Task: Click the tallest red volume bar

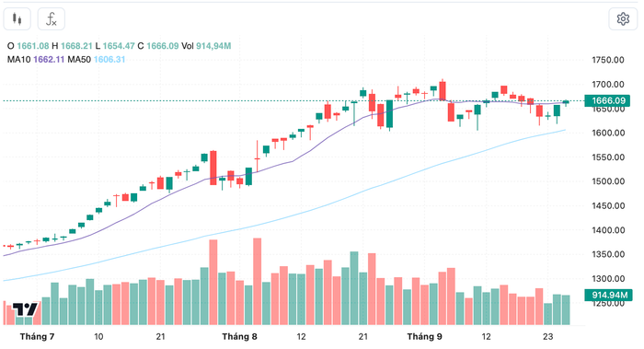Action: click(257, 282)
